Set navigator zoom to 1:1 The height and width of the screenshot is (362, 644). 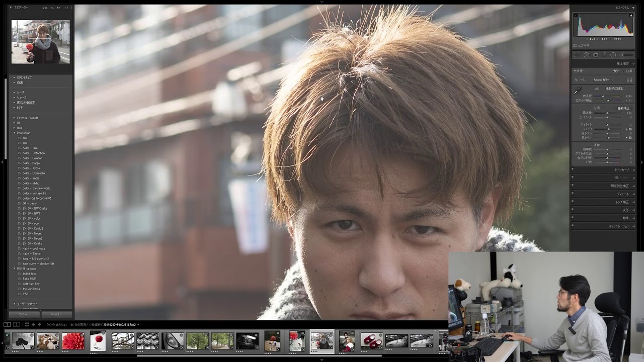(x=59, y=8)
